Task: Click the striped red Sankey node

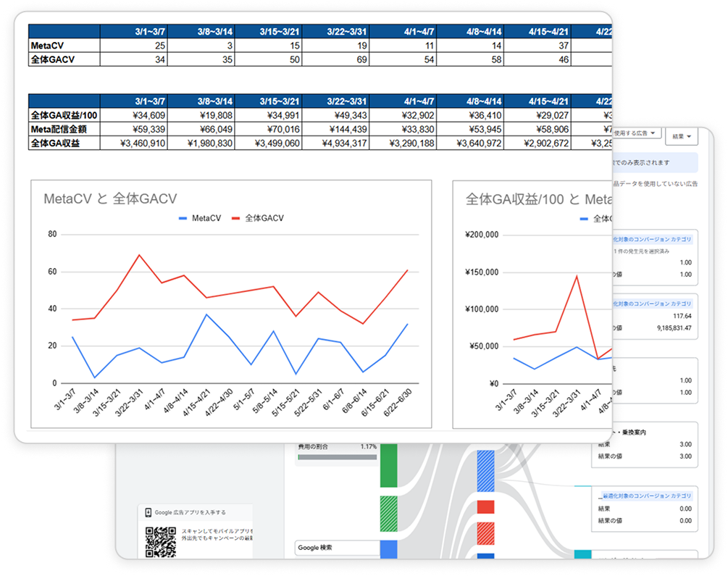Action: [485, 534]
